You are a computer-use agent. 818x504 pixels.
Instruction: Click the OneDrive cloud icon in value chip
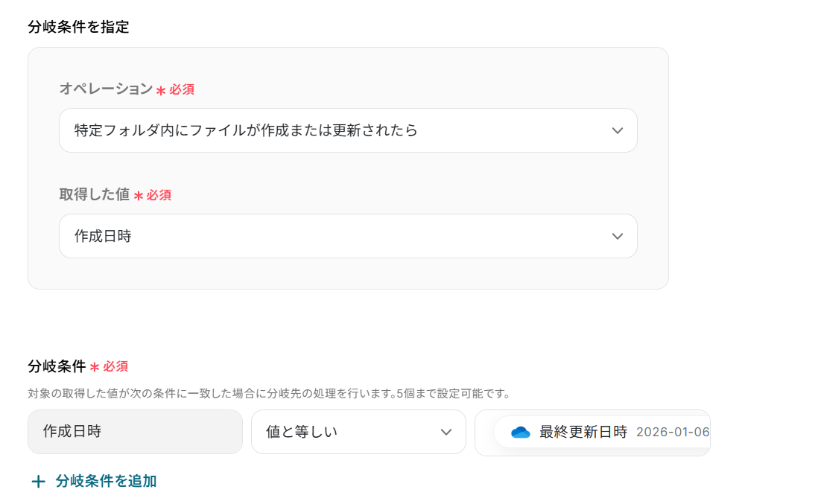520,433
